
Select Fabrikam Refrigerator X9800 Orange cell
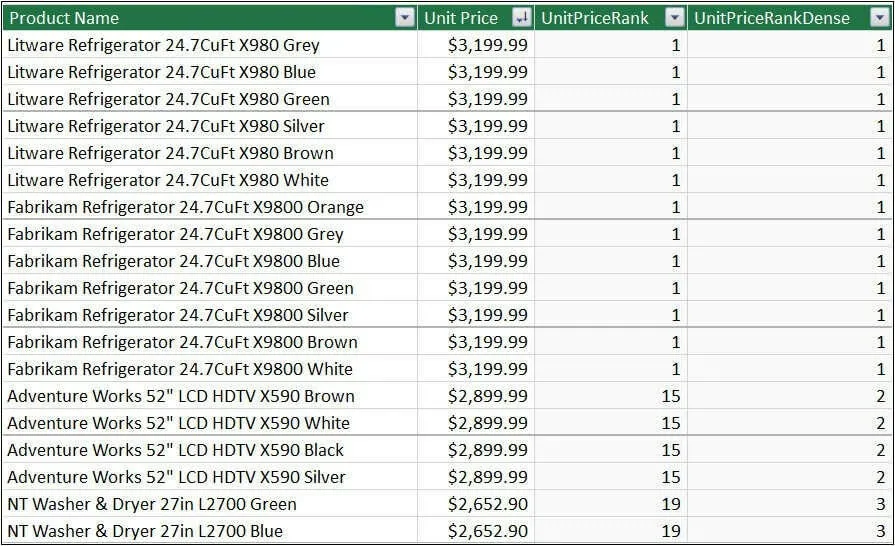(210, 207)
